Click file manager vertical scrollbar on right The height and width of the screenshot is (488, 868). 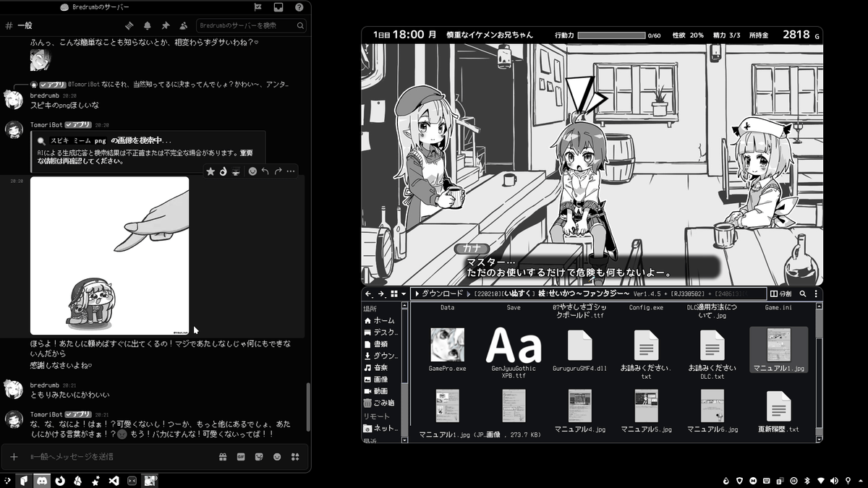[818, 372]
